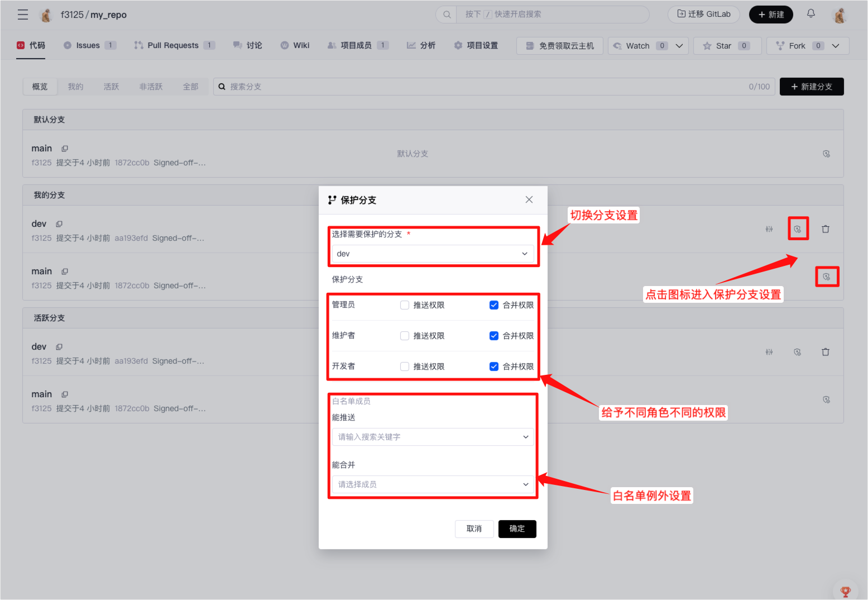Click the 搜索分支 search field
The width and height of the screenshot is (868, 600).
coord(480,87)
